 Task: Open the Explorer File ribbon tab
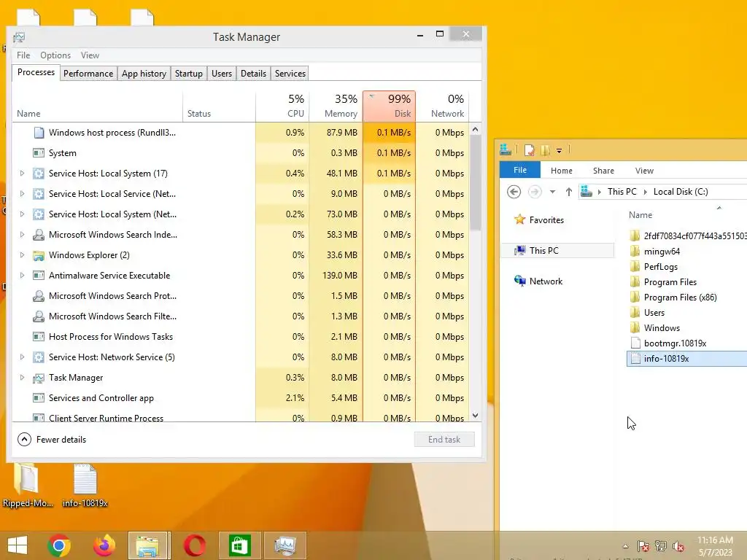tap(519, 170)
